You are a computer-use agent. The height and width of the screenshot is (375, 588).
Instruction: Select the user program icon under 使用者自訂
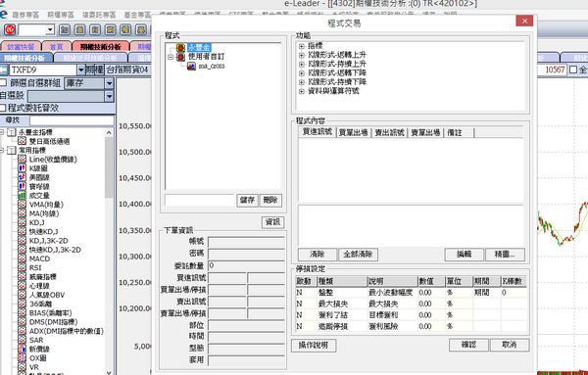[192, 66]
